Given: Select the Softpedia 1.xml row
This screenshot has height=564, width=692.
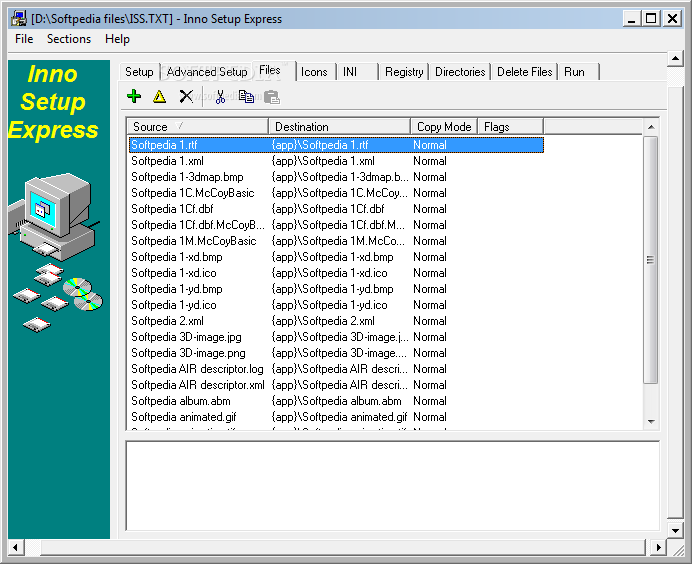Looking at the screenshot, I should [x=336, y=161].
